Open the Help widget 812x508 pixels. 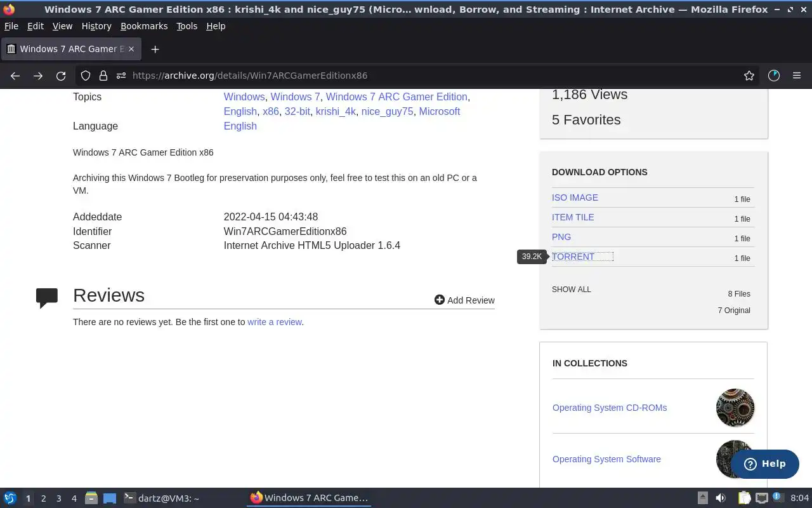(765, 464)
